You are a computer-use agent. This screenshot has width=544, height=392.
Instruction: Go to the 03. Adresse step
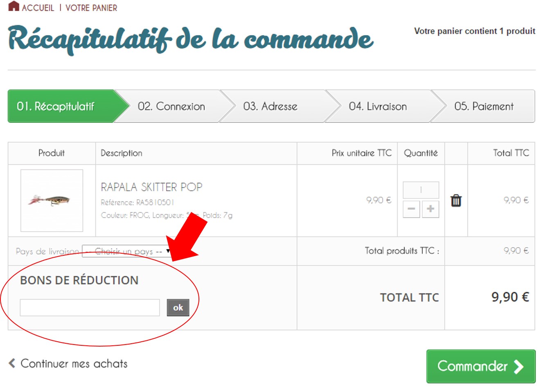(270, 106)
